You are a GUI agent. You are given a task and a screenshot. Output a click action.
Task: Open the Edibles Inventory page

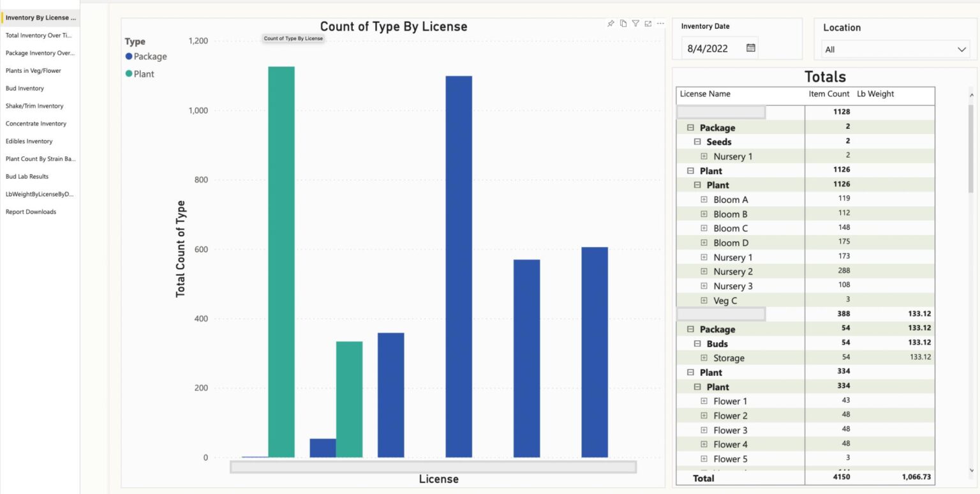coord(29,141)
